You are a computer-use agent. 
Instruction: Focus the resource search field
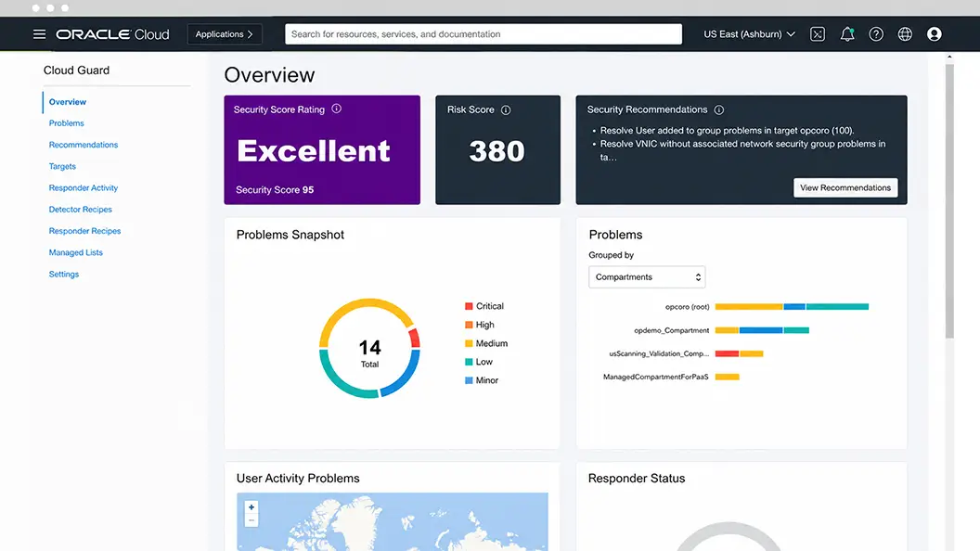484,34
